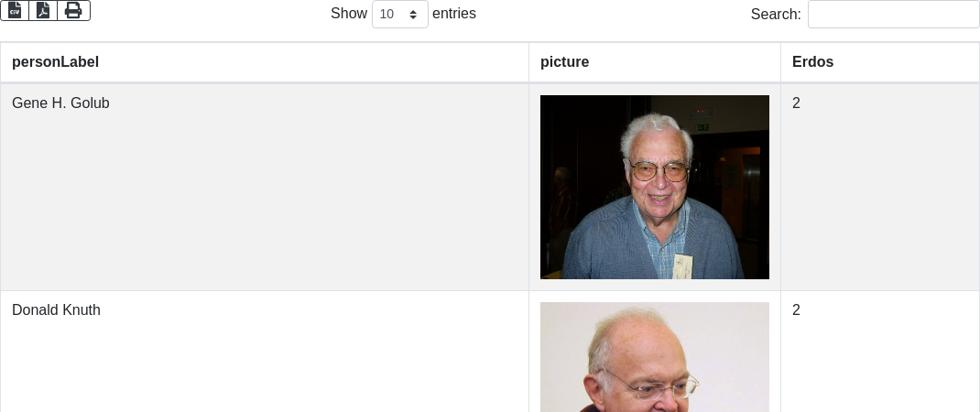The height and width of the screenshot is (412, 980).
Task: Click the "Show" label before entries selector
Action: (x=349, y=13)
